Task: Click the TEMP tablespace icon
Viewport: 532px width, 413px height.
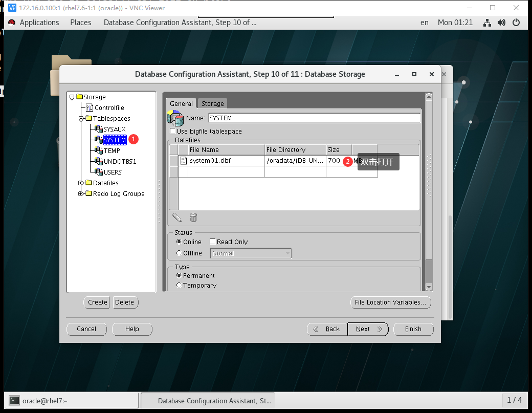Action: (x=99, y=150)
